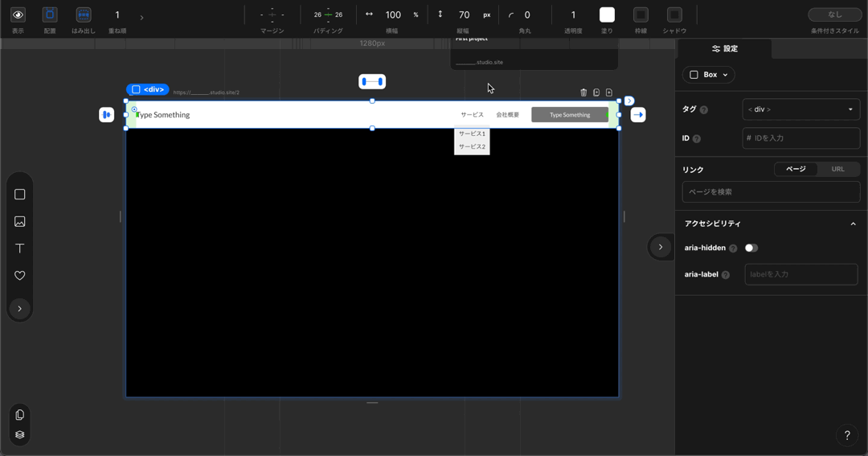Click the タグ help question icon
The height and width of the screenshot is (456, 868).
pyautogui.click(x=703, y=109)
